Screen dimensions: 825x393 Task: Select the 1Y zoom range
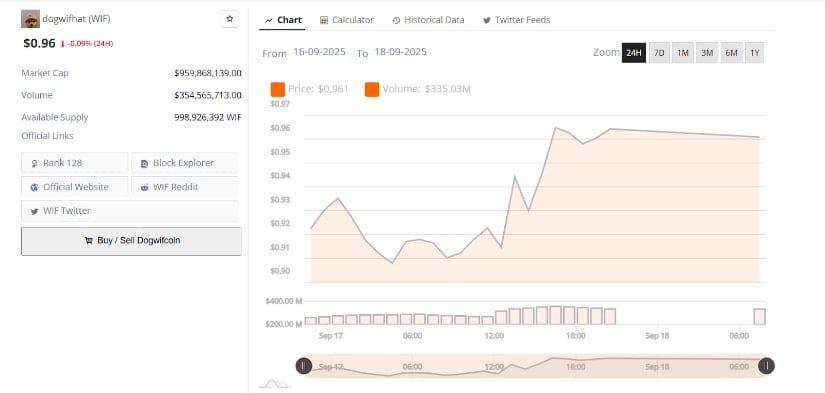click(x=754, y=53)
